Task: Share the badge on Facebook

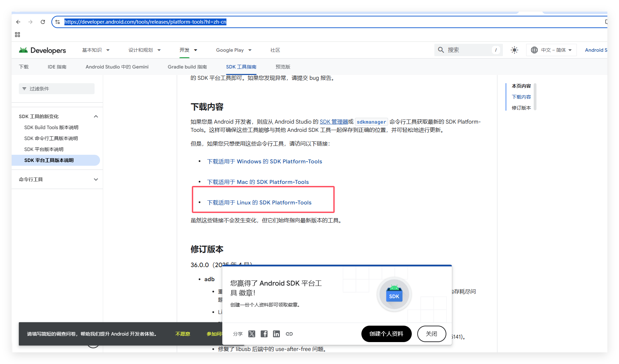Action: tap(264, 334)
